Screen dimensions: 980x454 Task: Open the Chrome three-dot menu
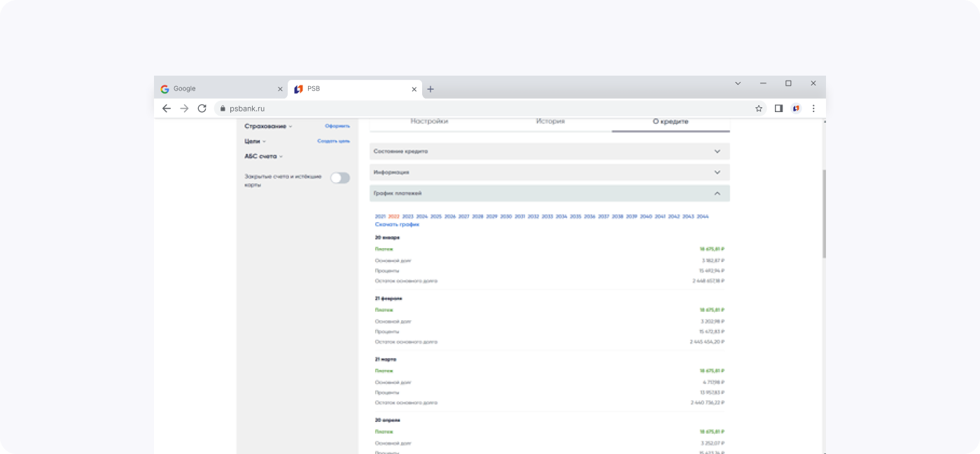coord(813,109)
